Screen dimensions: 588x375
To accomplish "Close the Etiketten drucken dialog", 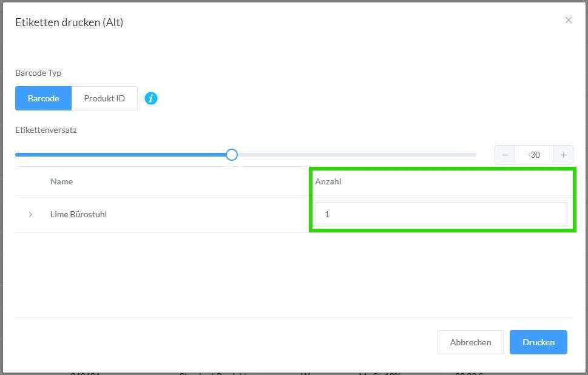I will (569, 20).
